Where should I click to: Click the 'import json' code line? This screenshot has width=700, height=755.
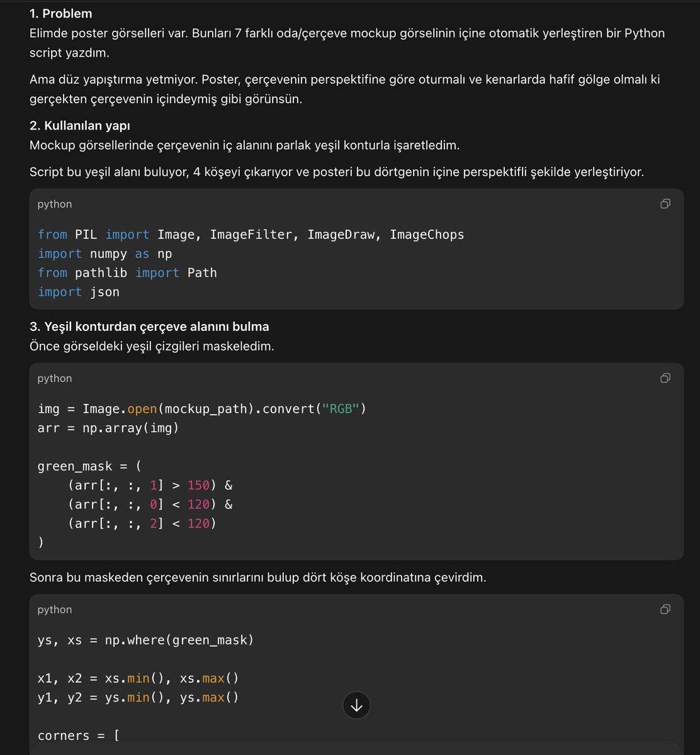click(79, 292)
